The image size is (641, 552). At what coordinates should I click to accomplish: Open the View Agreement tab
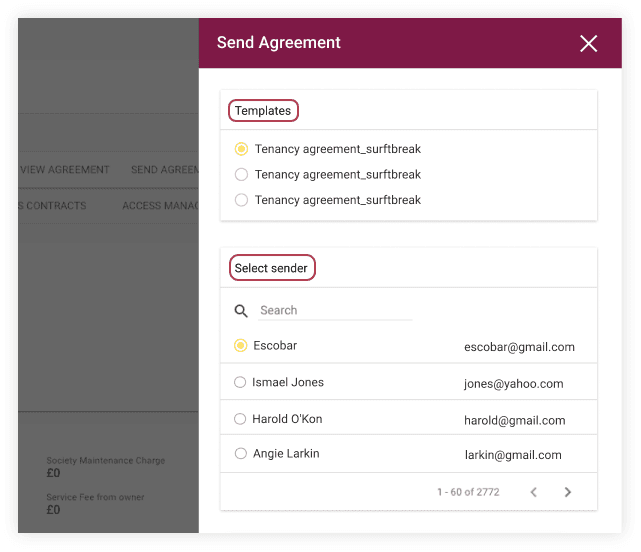click(x=65, y=170)
